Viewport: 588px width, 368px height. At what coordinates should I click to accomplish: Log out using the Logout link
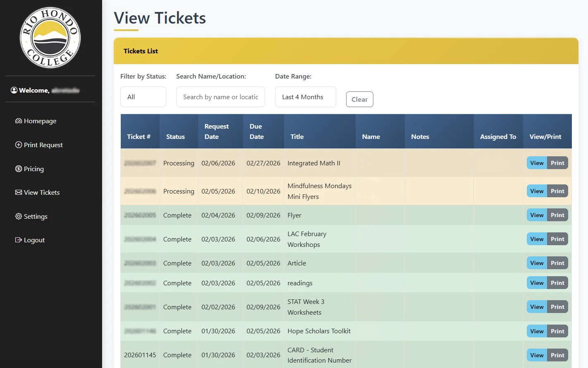[30, 240]
